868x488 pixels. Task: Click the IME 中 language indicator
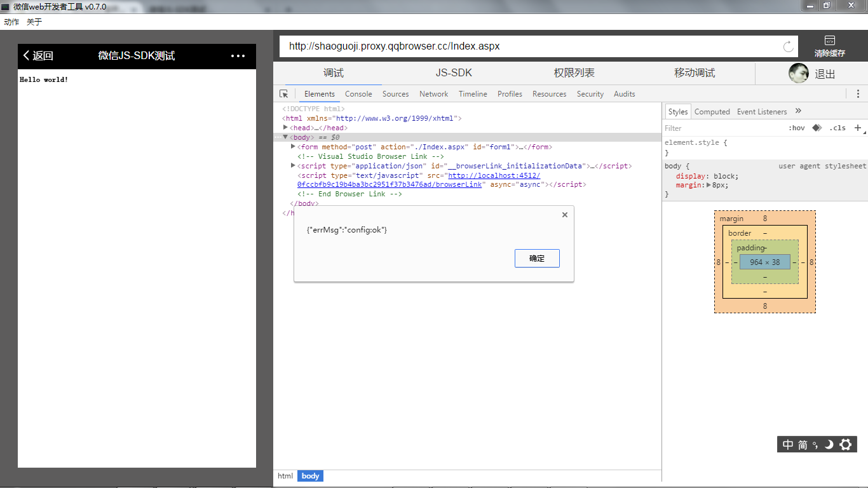(788, 445)
